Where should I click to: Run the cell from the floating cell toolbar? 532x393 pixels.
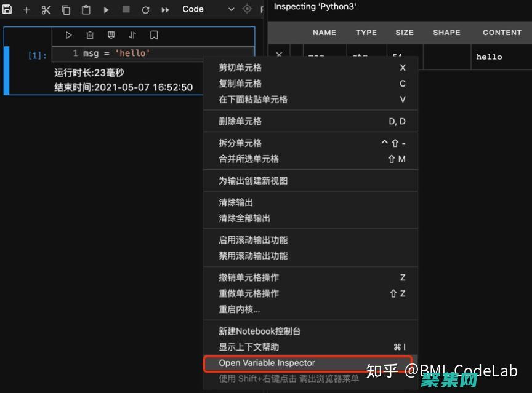point(68,35)
